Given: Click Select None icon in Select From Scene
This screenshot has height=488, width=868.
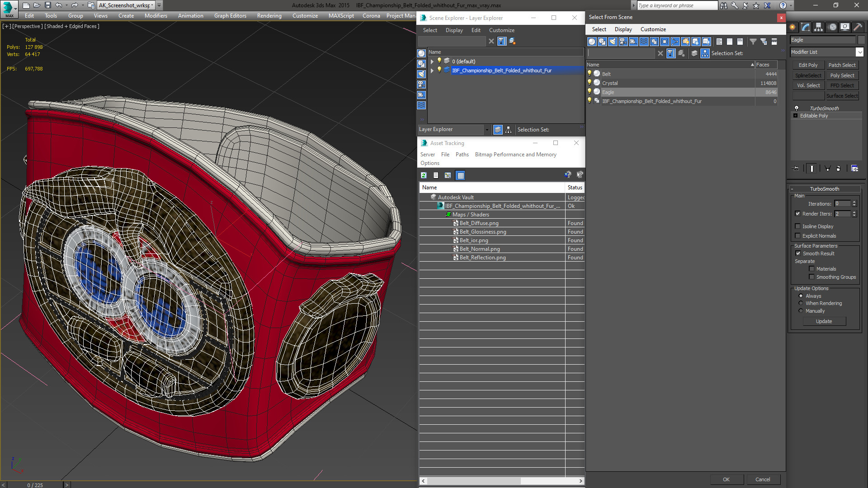Looking at the screenshot, I should pos(730,42).
